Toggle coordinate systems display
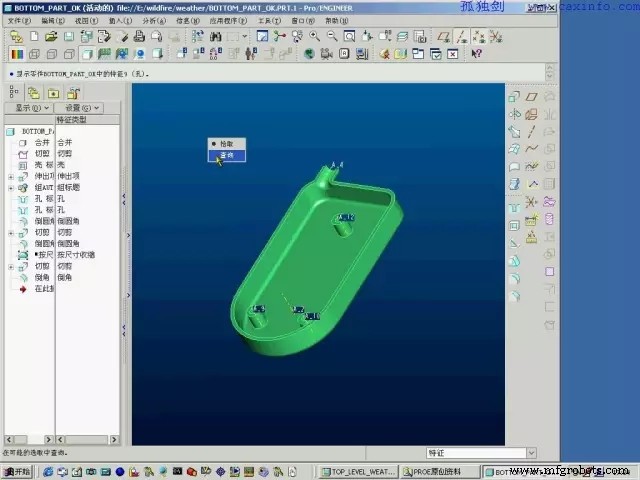 (x=496, y=37)
